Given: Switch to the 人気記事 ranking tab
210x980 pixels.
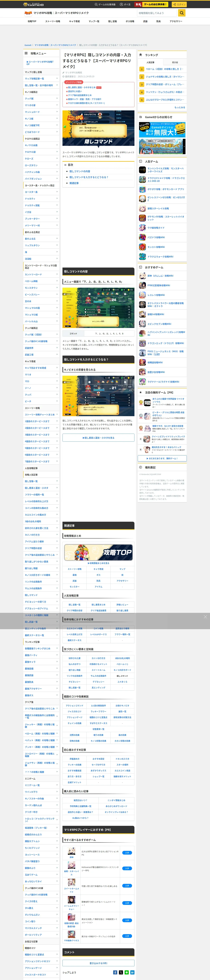Looking at the screenshot, I should [x=150, y=62].
